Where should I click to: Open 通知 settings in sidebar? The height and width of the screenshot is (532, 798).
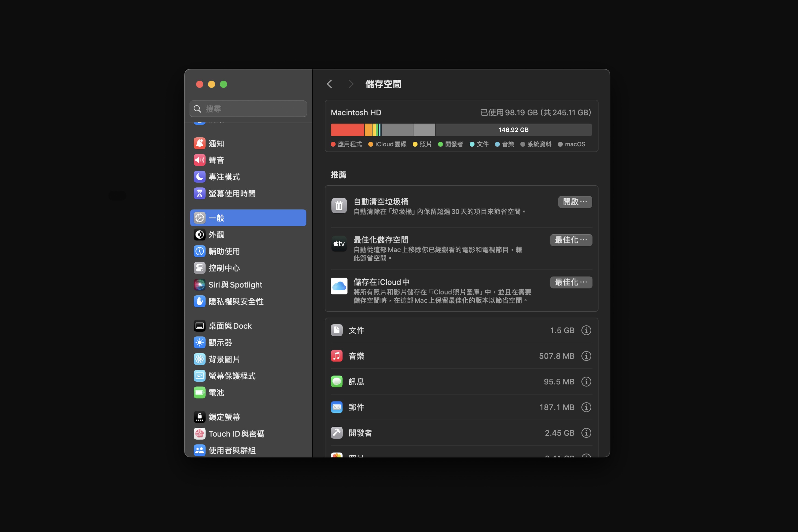216,144
